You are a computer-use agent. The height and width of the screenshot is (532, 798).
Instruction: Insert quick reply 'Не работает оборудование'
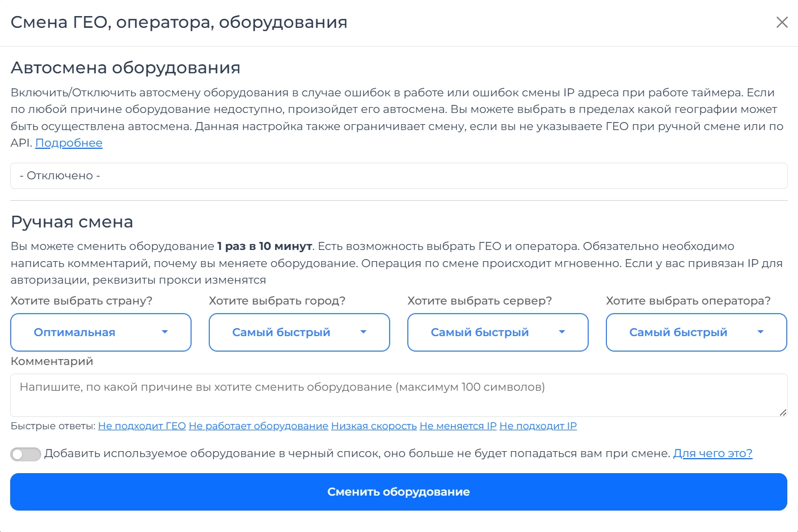click(259, 426)
